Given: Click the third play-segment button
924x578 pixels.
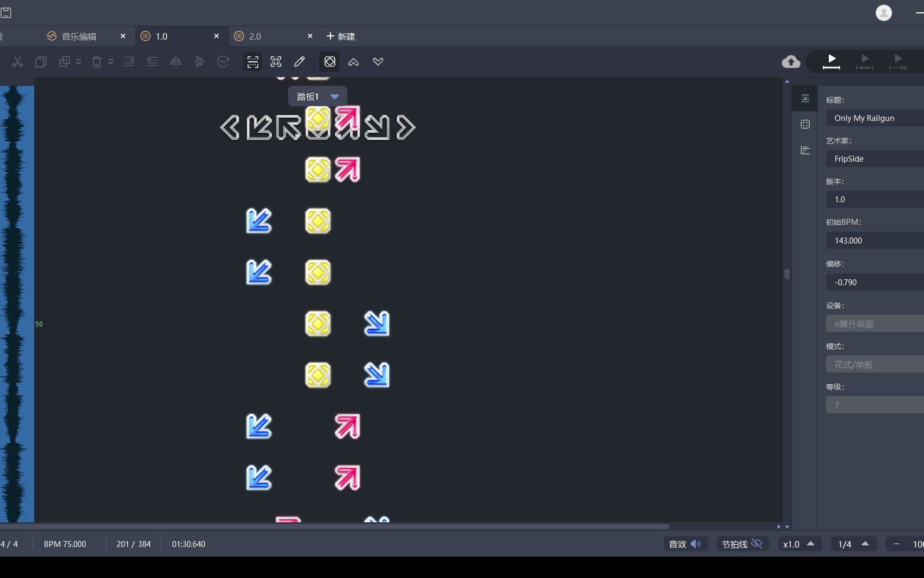Looking at the screenshot, I should [898, 62].
